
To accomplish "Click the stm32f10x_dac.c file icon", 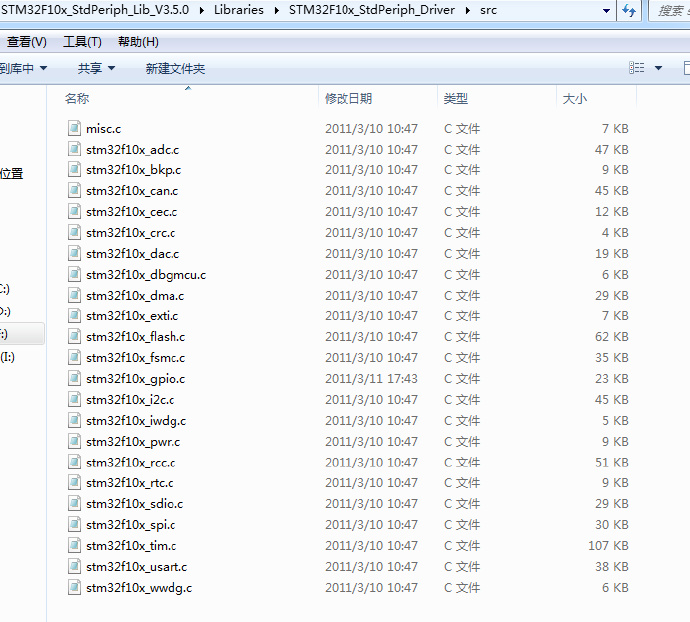I will [74, 254].
